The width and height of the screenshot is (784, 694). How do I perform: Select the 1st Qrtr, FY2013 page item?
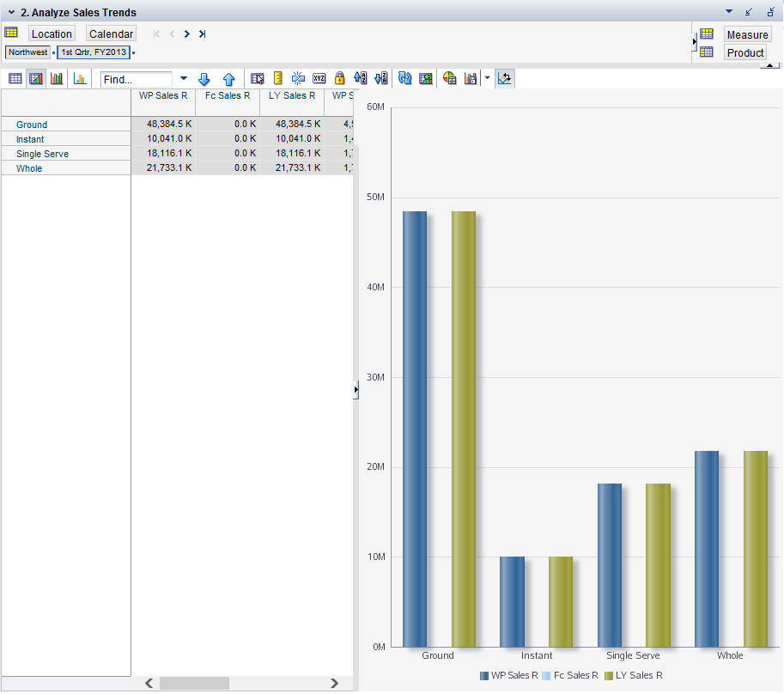[x=94, y=52]
